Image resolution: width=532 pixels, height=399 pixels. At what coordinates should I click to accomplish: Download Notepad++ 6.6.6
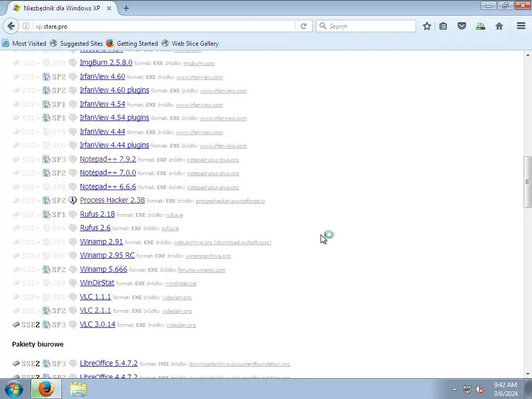click(108, 187)
